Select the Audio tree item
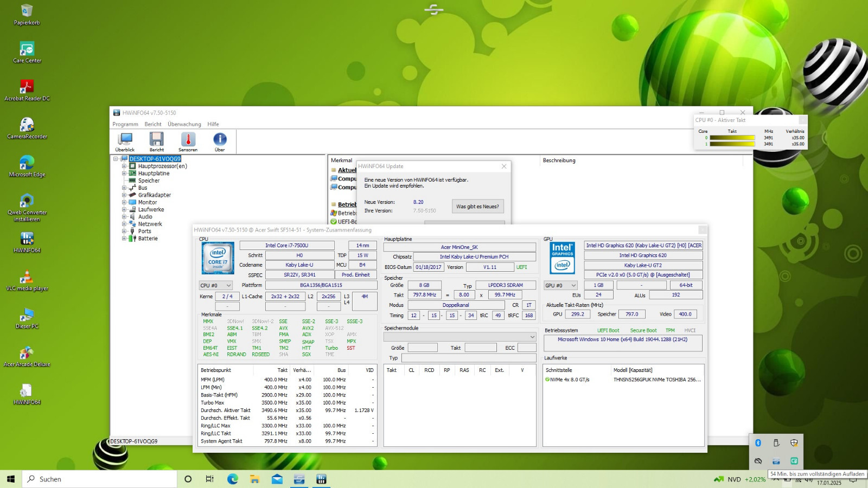The width and height of the screenshot is (868, 488). point(145,217)
